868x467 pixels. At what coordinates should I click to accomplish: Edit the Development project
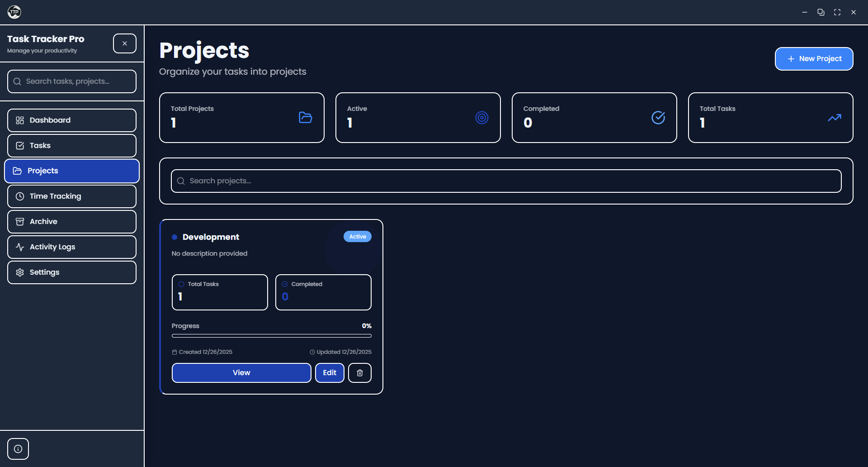(x=330, y=372)
